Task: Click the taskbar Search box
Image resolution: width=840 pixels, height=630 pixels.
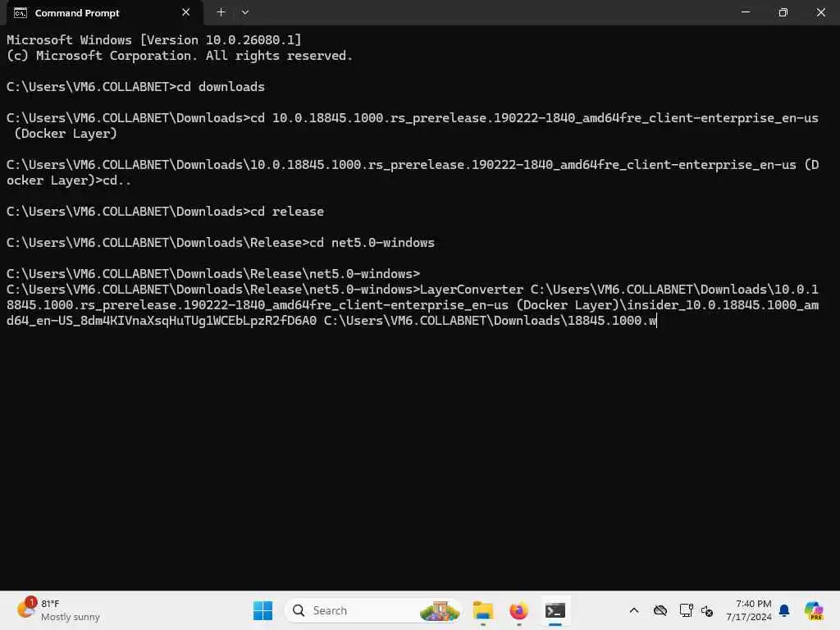Action: 373,610
